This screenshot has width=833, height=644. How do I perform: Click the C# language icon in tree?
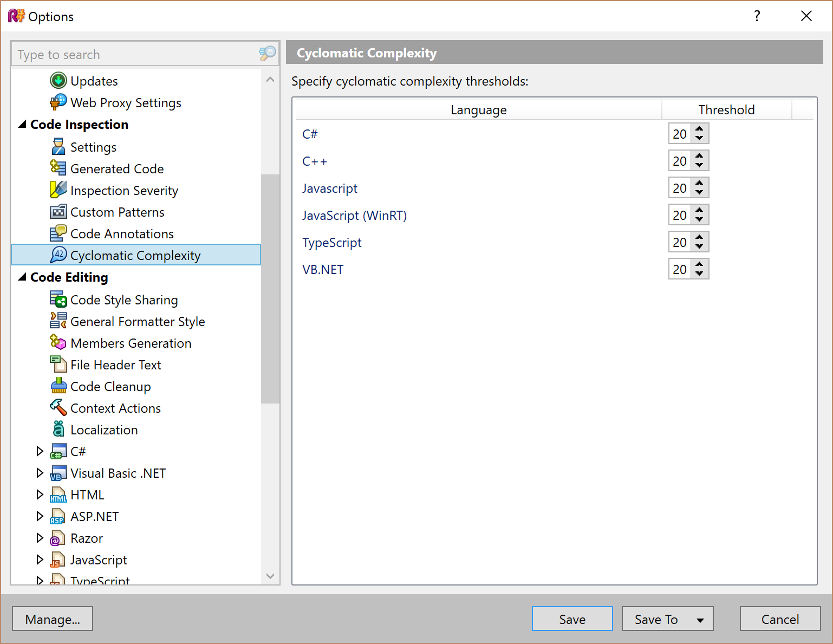point(58,451)
